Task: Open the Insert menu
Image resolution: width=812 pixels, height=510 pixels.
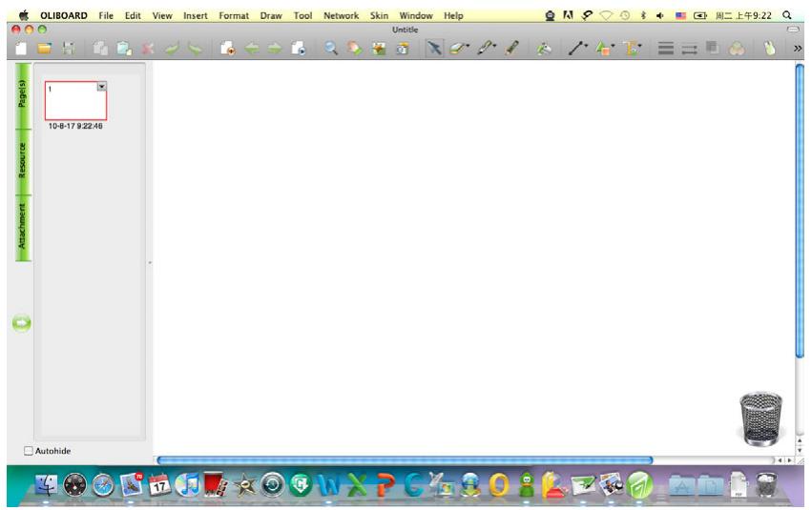Action: 195,16
